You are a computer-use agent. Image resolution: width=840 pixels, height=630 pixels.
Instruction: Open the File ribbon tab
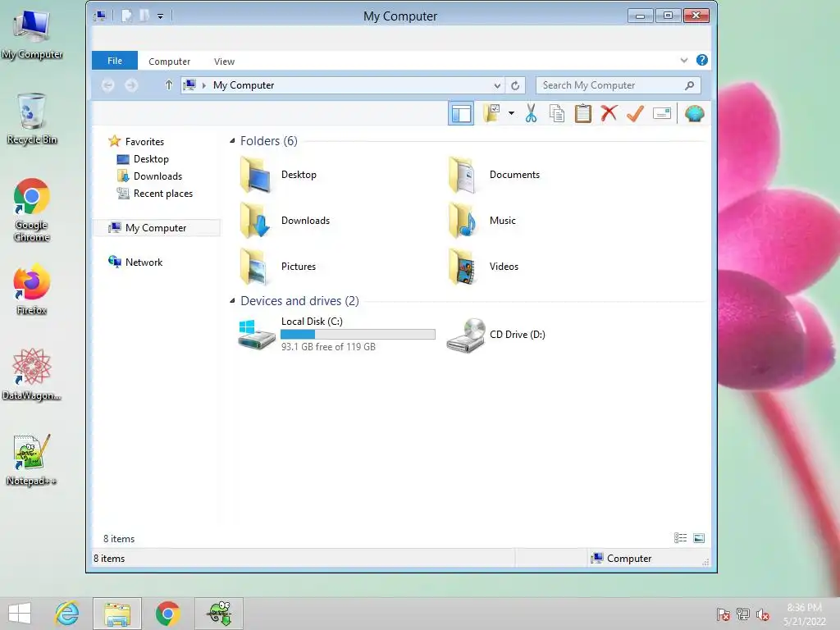point(115,61)
